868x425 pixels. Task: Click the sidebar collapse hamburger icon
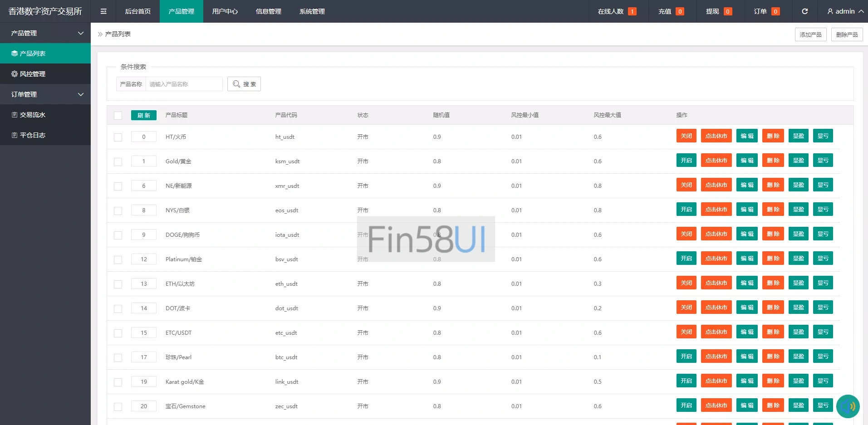click(103, 11)
